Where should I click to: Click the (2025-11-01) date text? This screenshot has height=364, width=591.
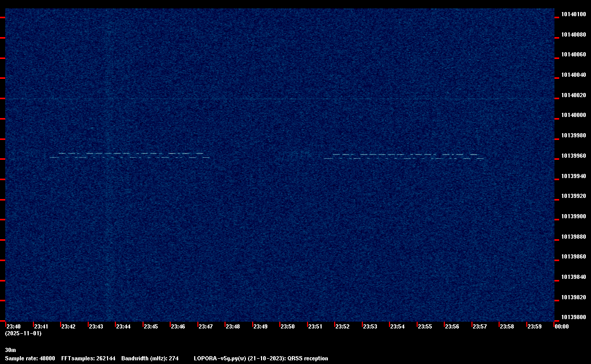coord(23,333)
